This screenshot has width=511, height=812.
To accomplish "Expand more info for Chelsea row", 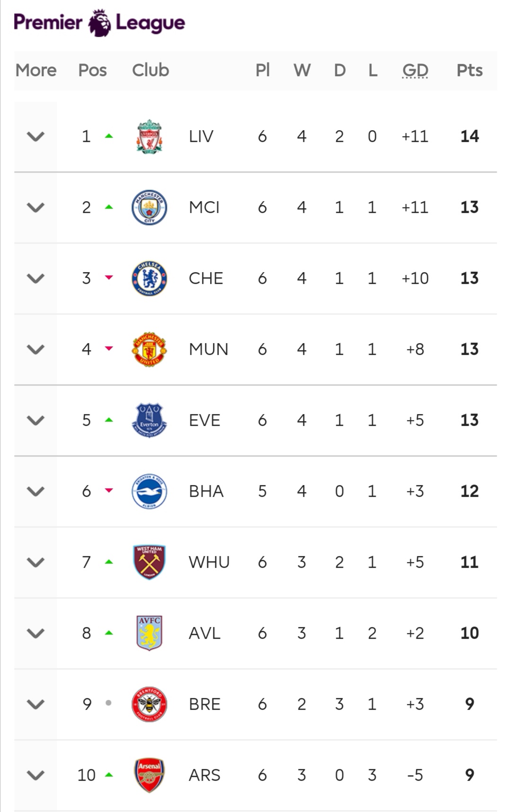I will (x=35, y=278).
